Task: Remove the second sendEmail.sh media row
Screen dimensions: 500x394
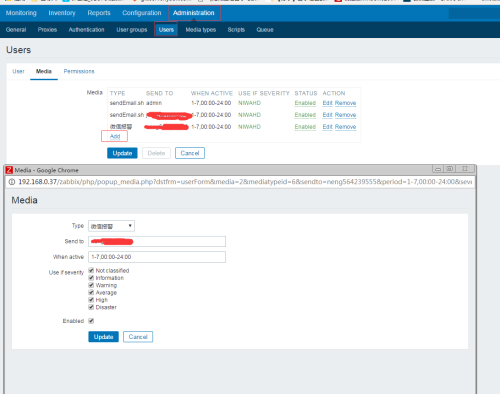Action: [345, 115]
